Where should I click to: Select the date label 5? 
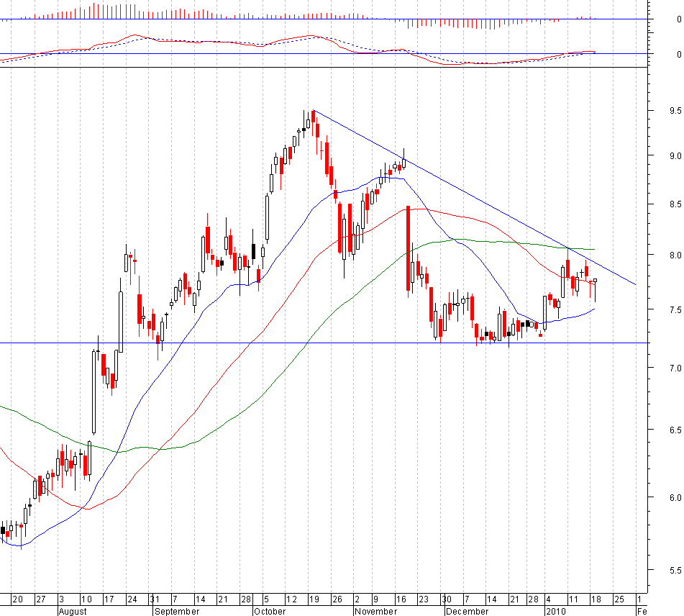(x=267, y=599)
